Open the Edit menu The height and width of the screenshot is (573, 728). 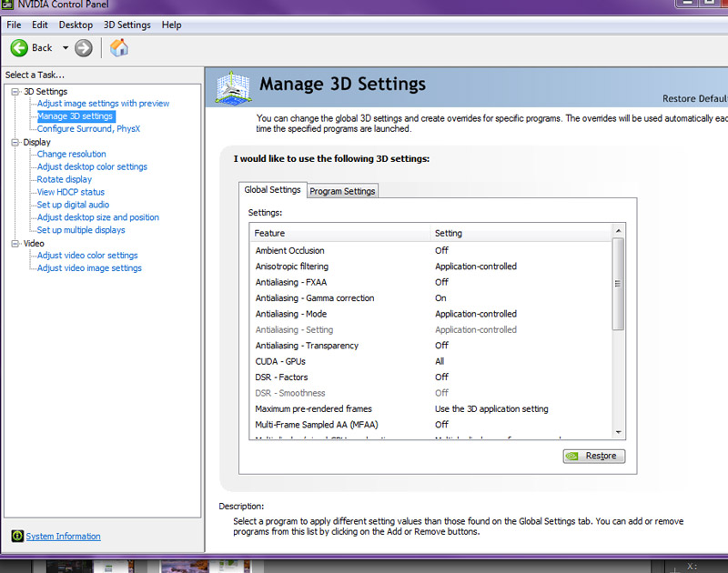[x=40, y=25]
